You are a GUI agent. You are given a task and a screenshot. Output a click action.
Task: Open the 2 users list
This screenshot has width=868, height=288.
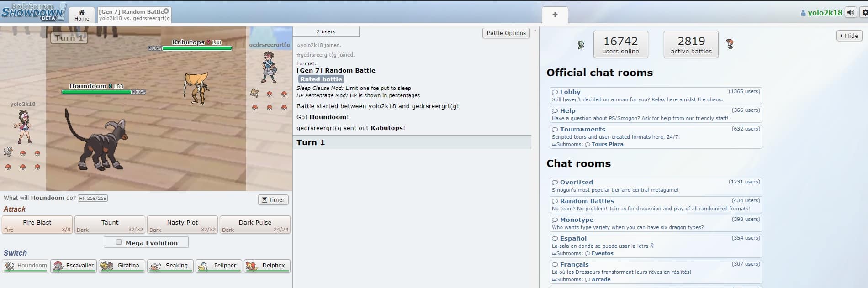[x=326, y=31]
